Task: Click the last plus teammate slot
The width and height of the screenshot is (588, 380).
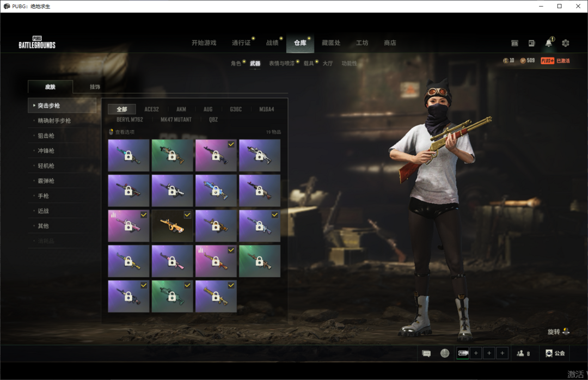Action: pos(502,353)
